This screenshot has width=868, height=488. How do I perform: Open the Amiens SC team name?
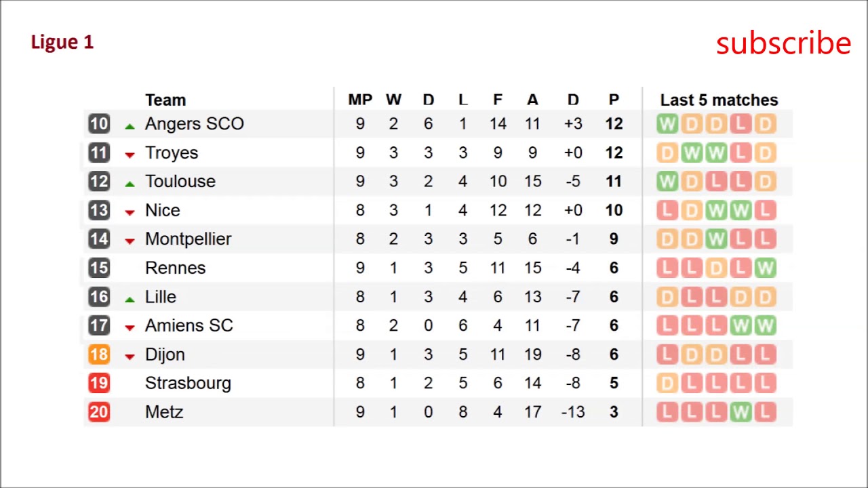(189, 326)
